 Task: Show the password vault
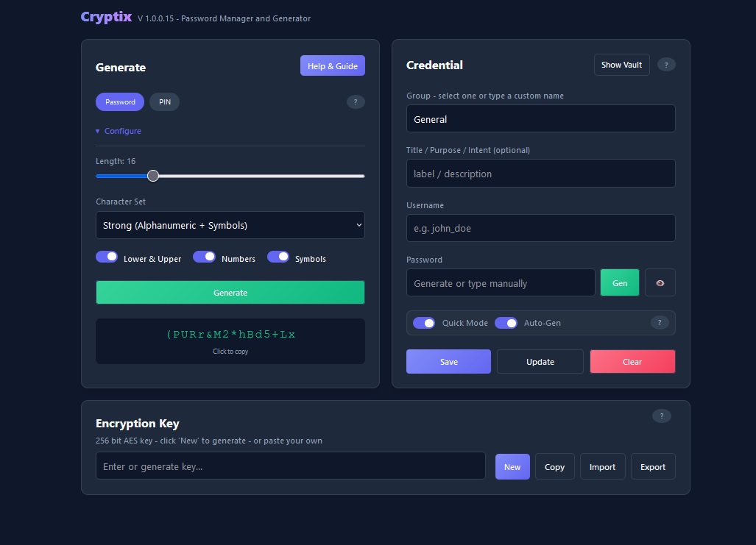click(621, 65)
